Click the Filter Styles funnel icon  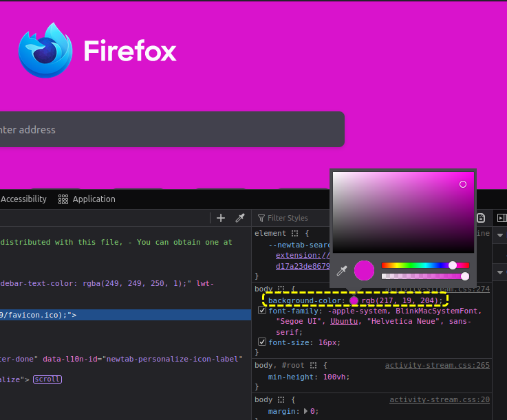coord(261,219)
